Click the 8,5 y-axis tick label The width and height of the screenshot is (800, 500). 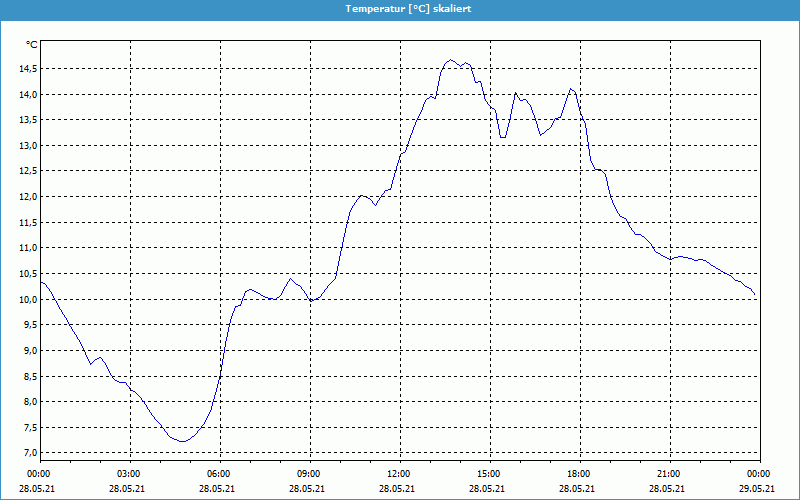coord(29,376)
